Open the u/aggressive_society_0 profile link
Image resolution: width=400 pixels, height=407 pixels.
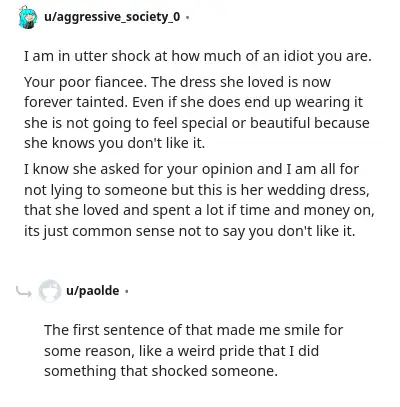click(112, 17)
